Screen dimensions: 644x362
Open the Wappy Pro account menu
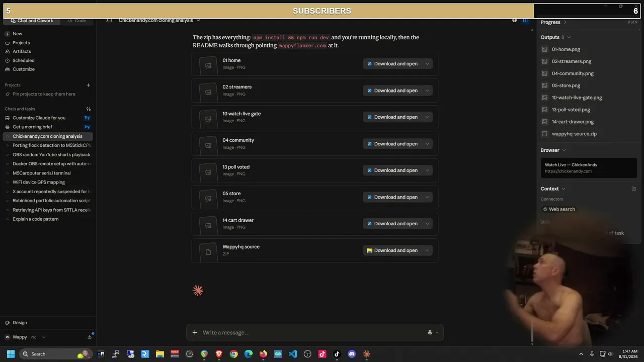pyautogui.click(x=25, y=337)
